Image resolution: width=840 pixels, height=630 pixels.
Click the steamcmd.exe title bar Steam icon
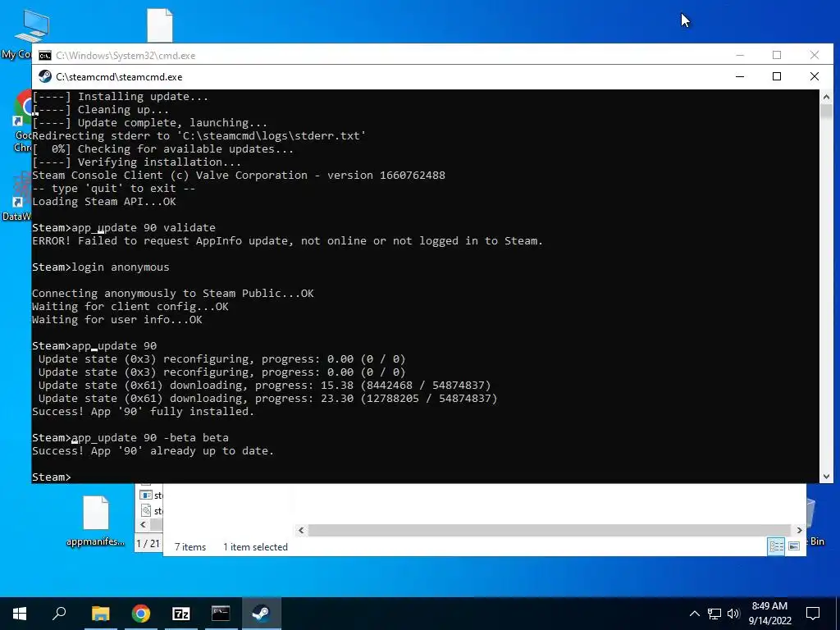(45, 76)
